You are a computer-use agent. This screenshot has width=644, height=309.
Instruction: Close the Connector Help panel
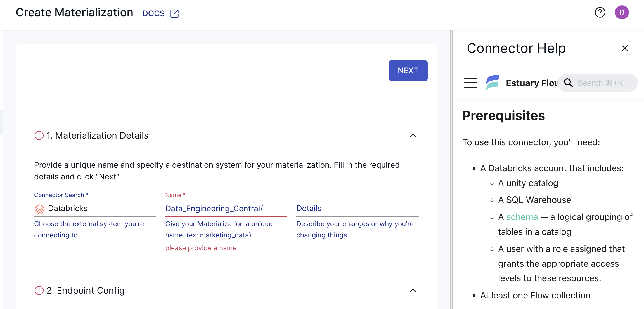(x=624, y=48)
